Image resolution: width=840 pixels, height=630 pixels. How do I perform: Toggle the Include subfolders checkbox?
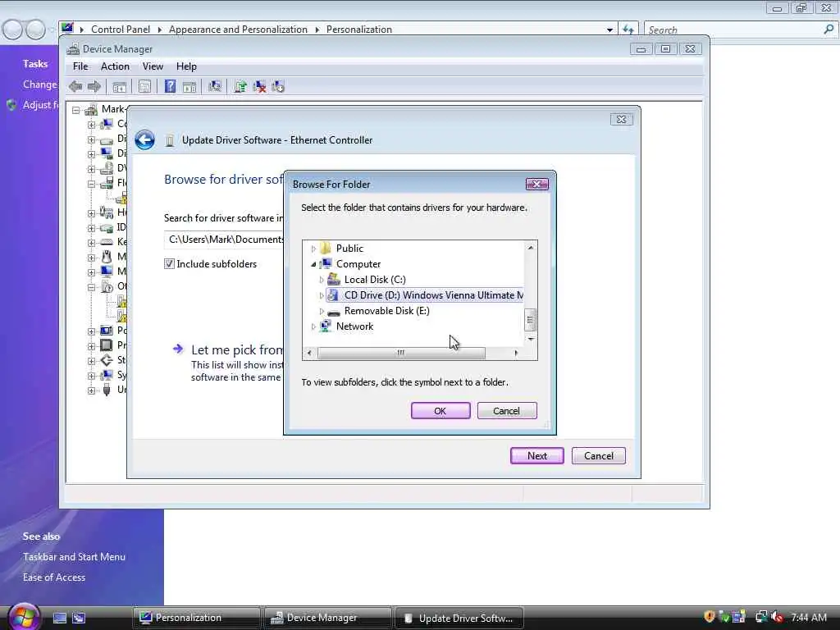(169, 263)
